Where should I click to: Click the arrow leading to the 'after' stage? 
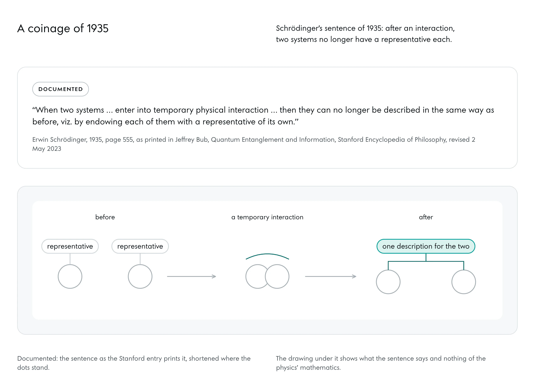[x=331, y=276]
